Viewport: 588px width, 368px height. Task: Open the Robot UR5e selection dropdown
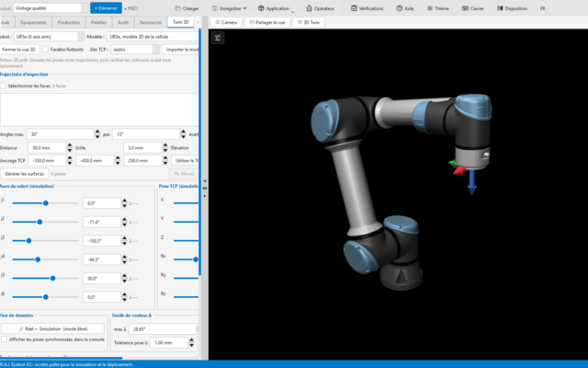tap(49, 37)
